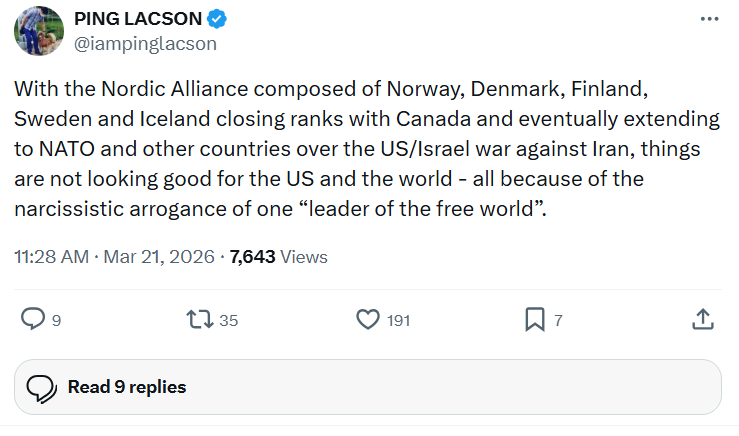
Task: Click the repost count 35
Action: tap(228, 320)
